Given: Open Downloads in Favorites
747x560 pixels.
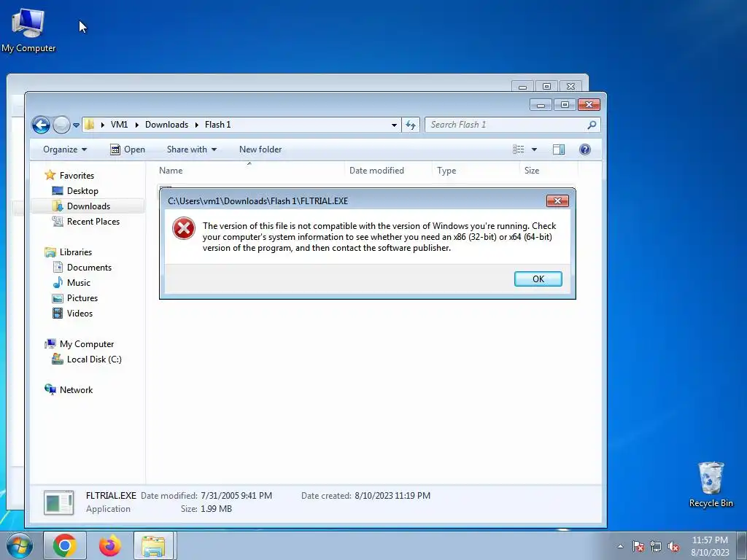Looking at the screenshot, I should click(x=88, y=206).
